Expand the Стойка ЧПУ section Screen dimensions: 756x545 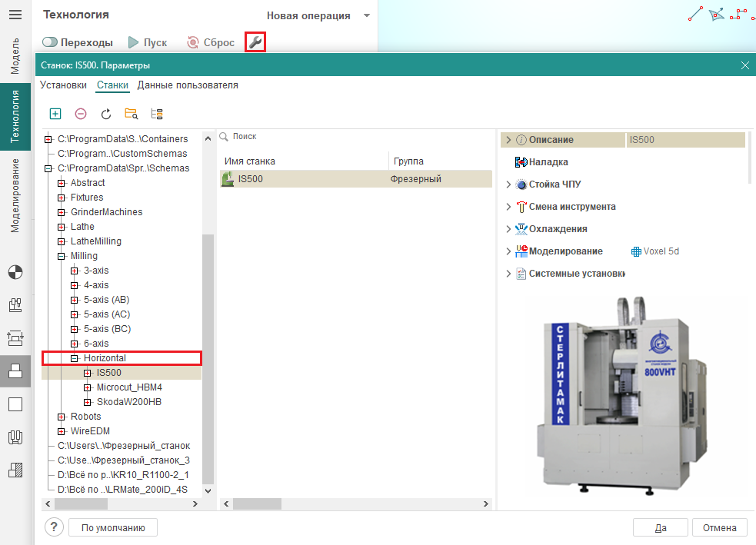coord(508,184)
